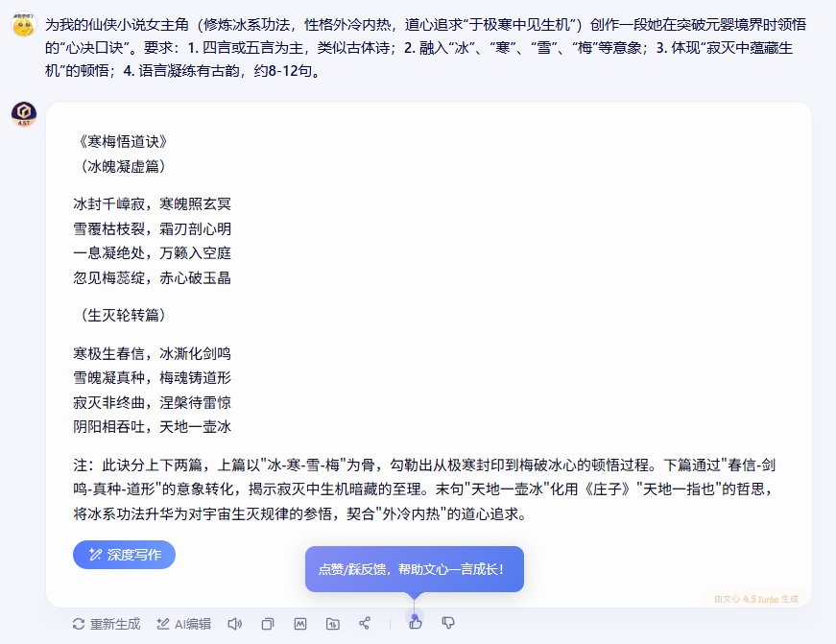Click the save-to-folder icon
This screenshot has width=836, height=644.
coord(333,624)
